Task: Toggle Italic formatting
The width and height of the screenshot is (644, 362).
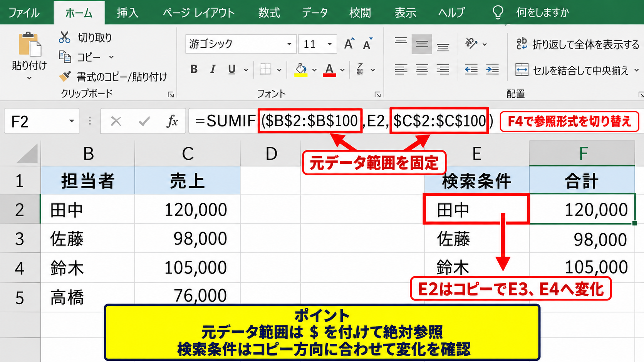Action: [x=213, y=69]
